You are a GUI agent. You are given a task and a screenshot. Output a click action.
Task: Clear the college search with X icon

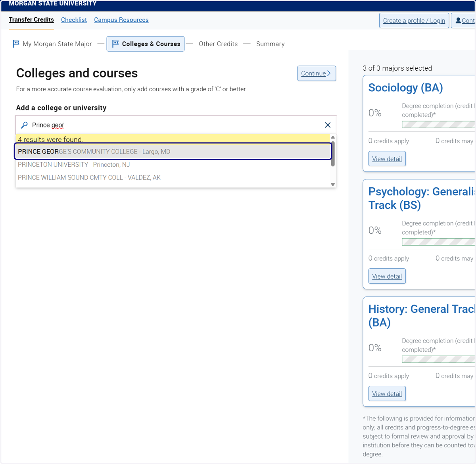[328, 125]
